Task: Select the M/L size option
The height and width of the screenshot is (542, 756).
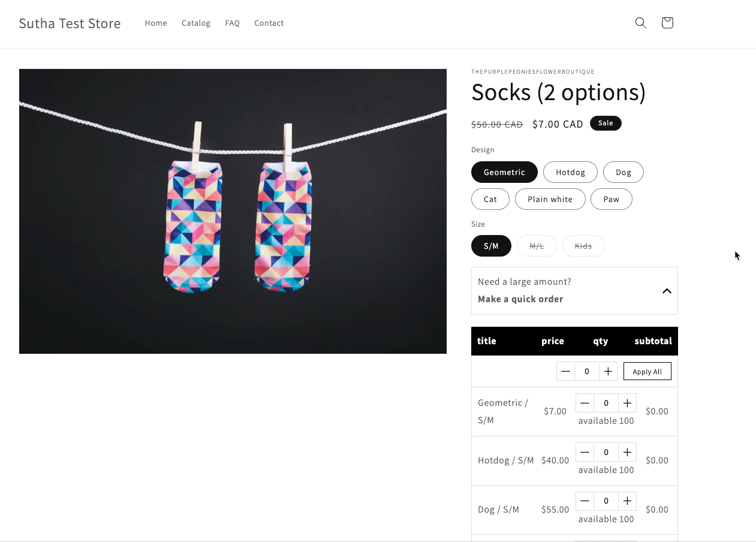Action: click(x=537, y=246)
